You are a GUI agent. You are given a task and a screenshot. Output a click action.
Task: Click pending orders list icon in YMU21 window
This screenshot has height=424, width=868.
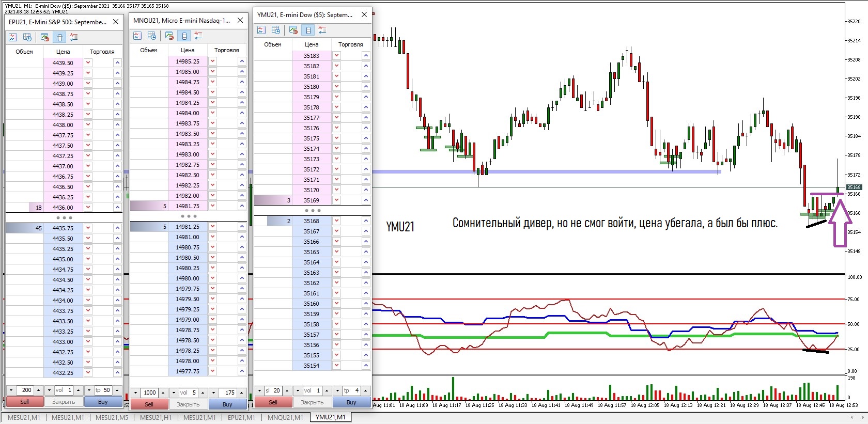322,30
